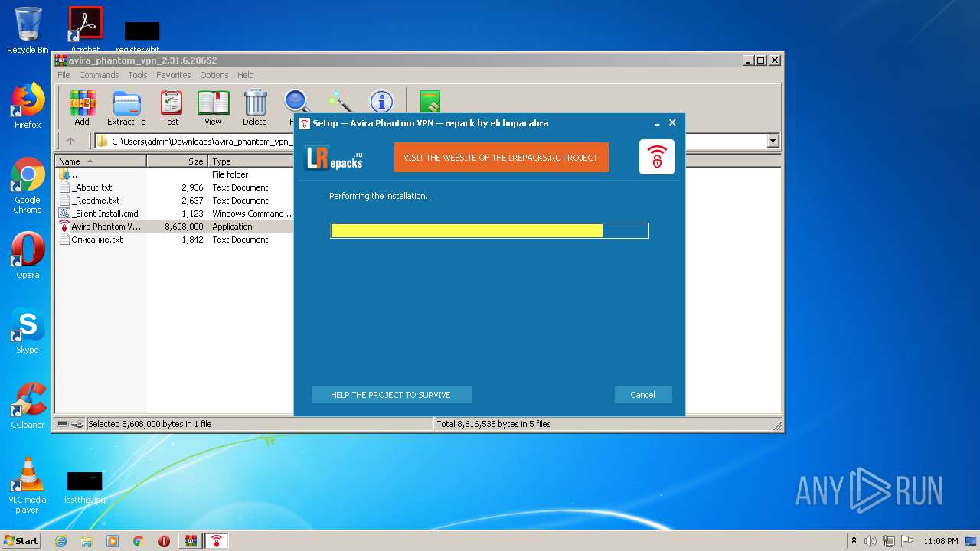Click the drive icon in WinRAR status bar
Image resolution: width=980 pixels, height=551 pixels.
click(63, 424)
